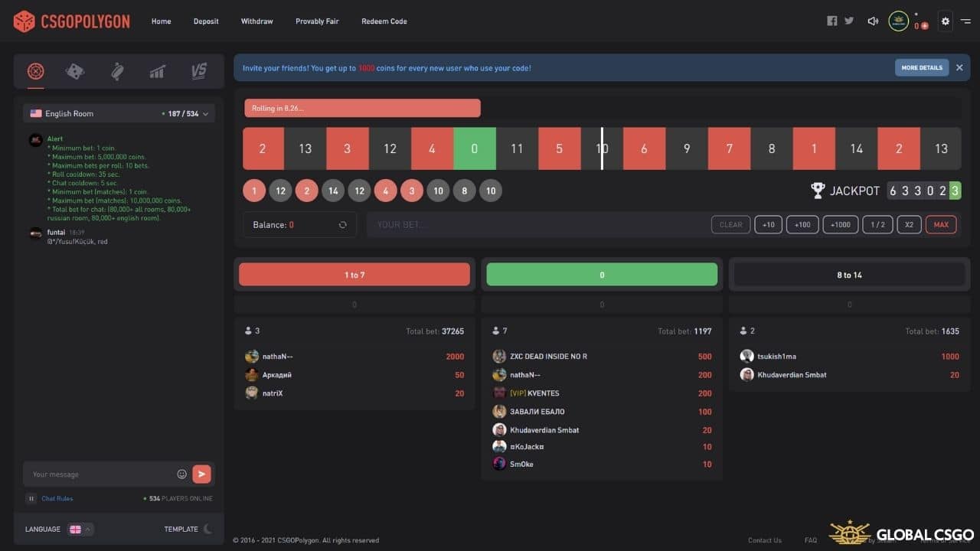Click the first history ball showing 1
Image resolution: width=980 pixels, height=551 pixels.
tap(254, 191)
